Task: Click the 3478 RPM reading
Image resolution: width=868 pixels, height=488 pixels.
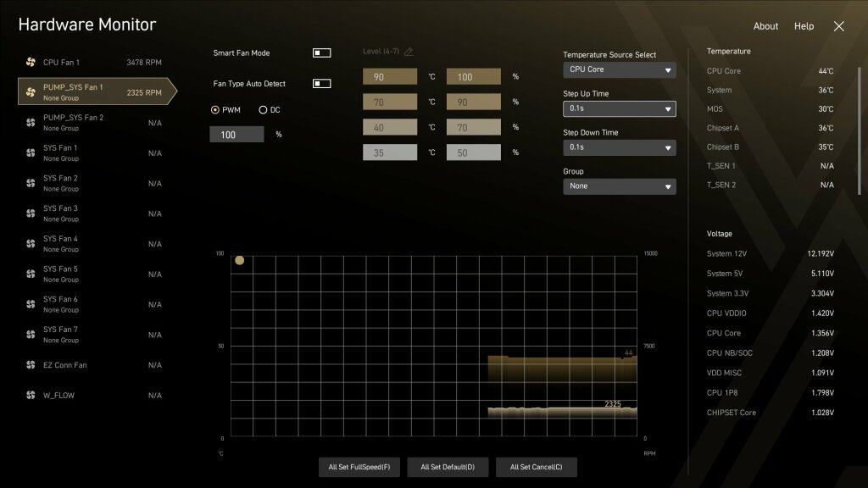Action: coord(144,63)
